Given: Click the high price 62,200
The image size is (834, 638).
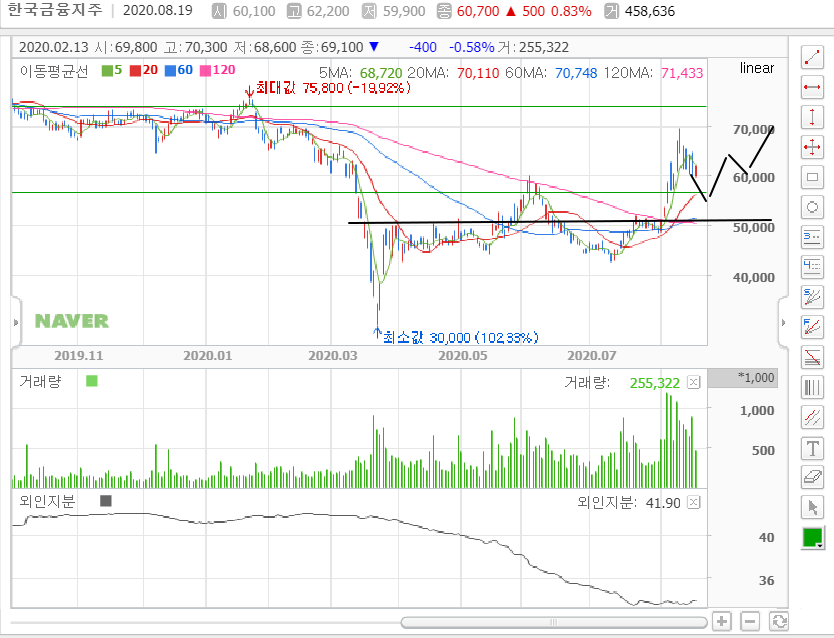Looking at the screenshot, I should tap(328, 11).
